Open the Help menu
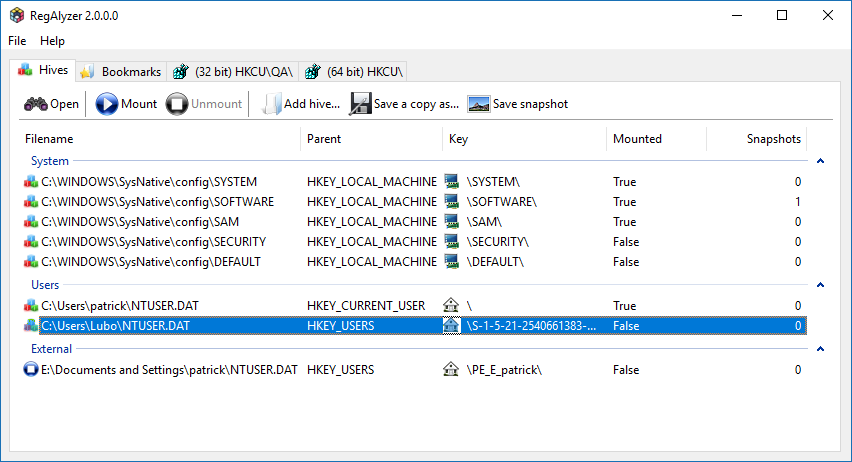Image resolution: width=852 pixels, height=462 pixels. pos(52,41)
